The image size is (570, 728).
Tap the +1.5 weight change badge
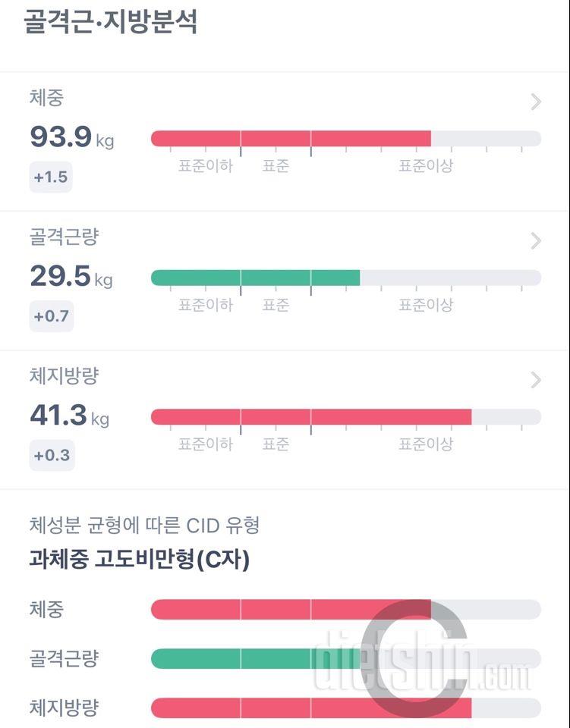point(51,177)
